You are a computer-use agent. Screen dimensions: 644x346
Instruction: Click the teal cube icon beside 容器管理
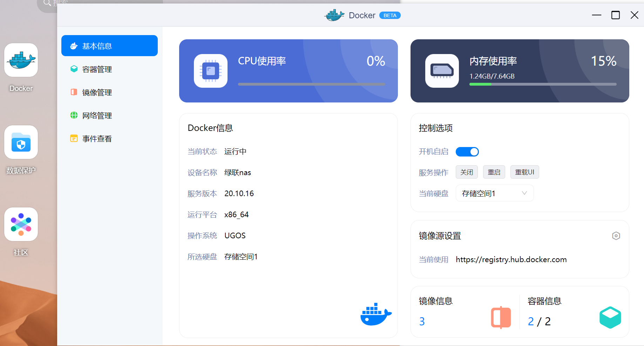pos(74,69)
